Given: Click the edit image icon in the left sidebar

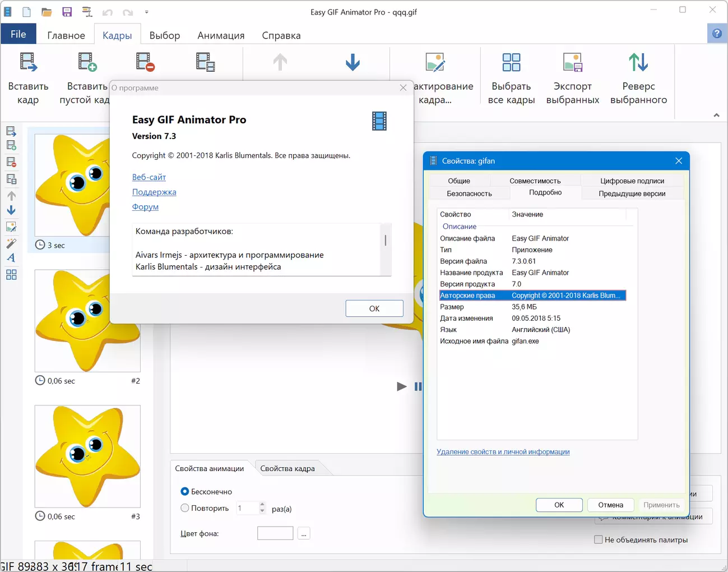Looking at the screenshot, I should click(11, 227).
